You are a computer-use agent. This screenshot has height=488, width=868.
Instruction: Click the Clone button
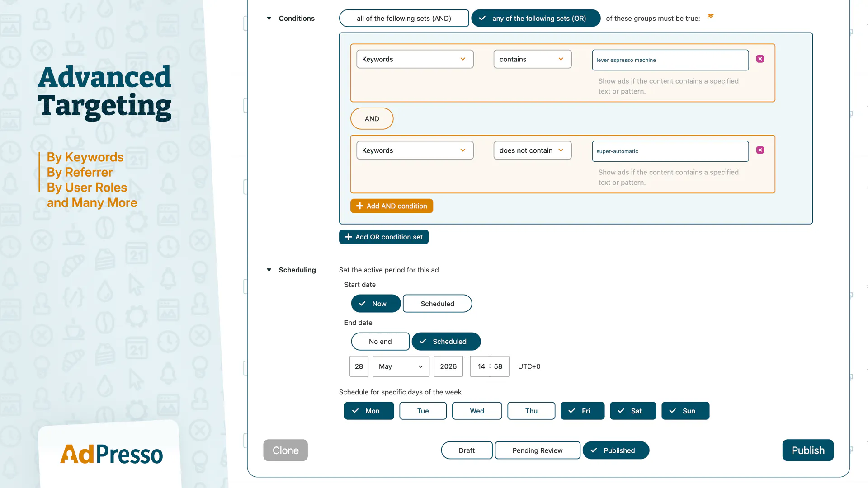285,450
